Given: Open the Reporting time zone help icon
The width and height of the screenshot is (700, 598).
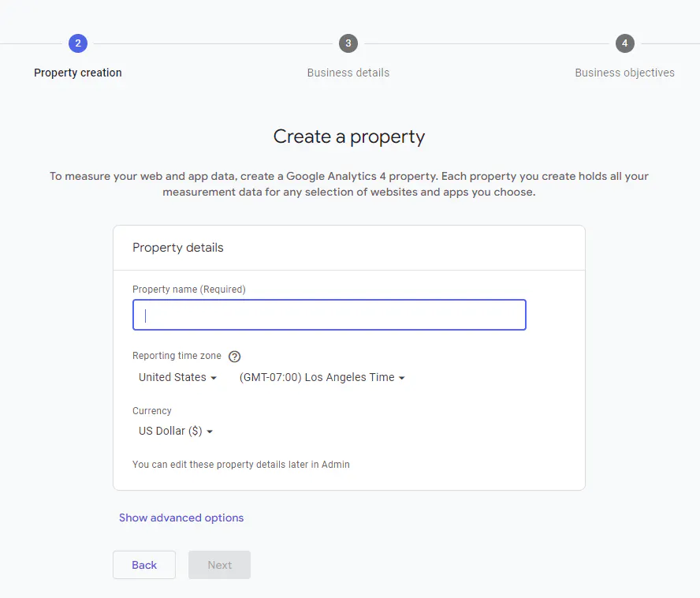Looking at the screenshot, I should (234, 357).
